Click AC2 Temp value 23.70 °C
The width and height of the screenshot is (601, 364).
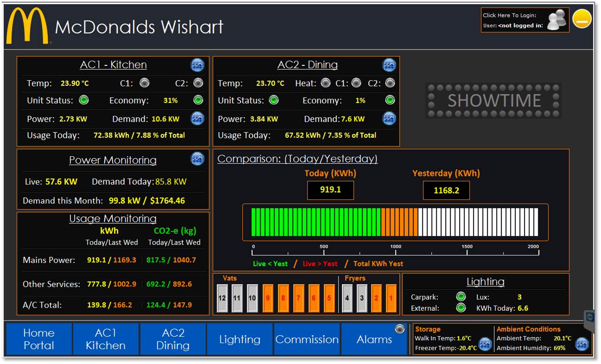tap(270, 83)
